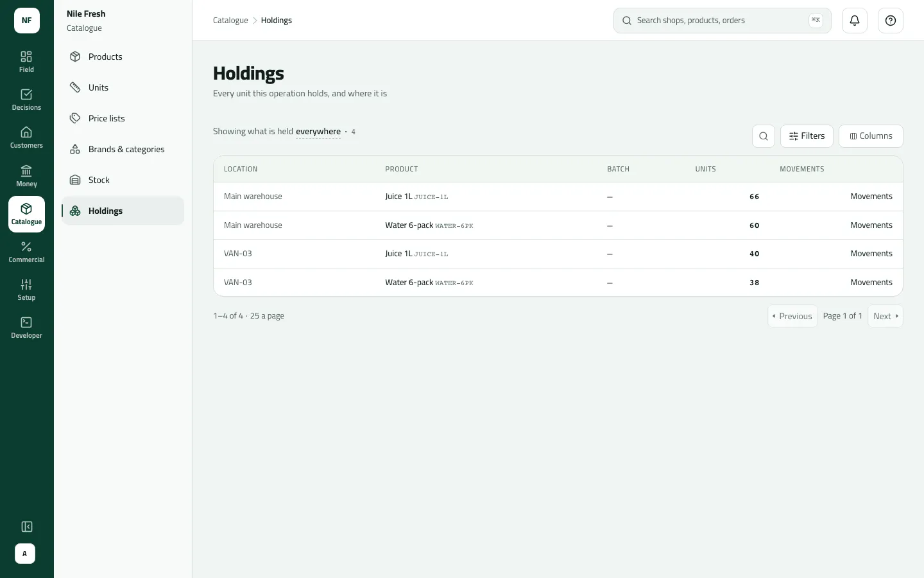Image resolution: width=924 pixels, height=578 pixels.
Task: Change the 'everywhere' location filter
Action: [x=318, y=132]
